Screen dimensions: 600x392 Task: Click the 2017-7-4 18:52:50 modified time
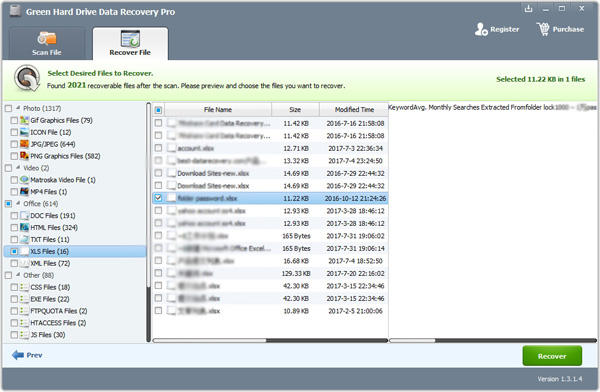coord(355,261)
